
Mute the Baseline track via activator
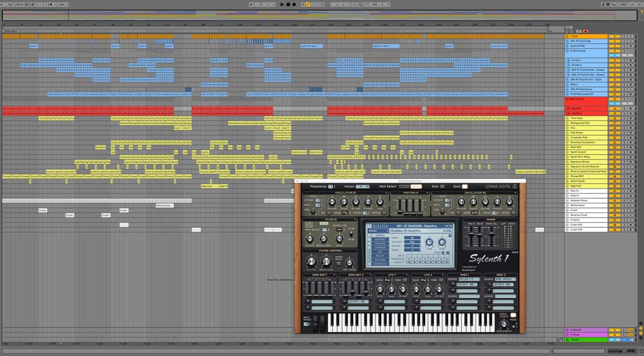click(x=615, y=109)
